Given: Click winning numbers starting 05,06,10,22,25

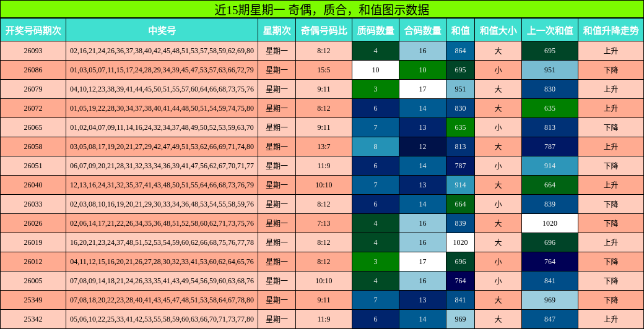Looking at the screenshot, I should (x=162, y=319).
